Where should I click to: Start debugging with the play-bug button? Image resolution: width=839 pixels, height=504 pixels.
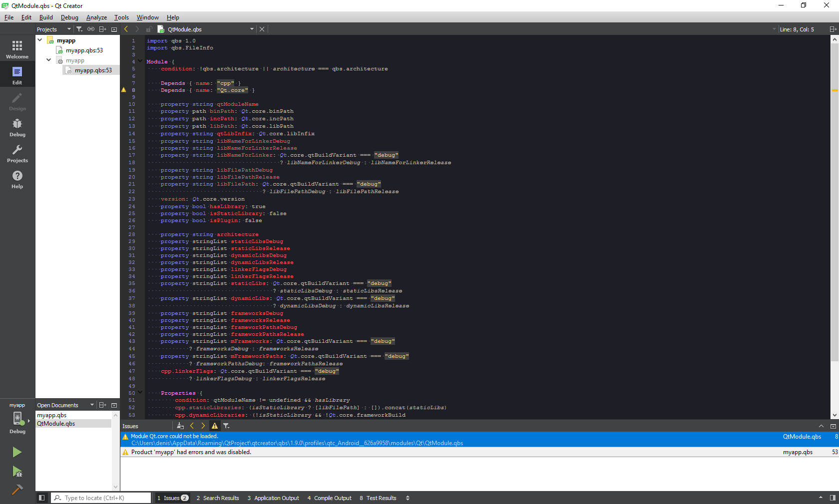coord(17,472)
